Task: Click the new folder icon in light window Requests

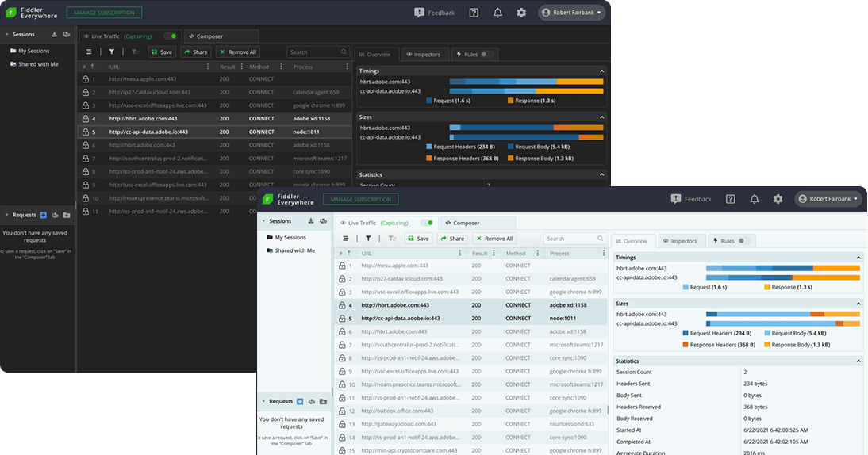Action: click(x=323, y=401)
